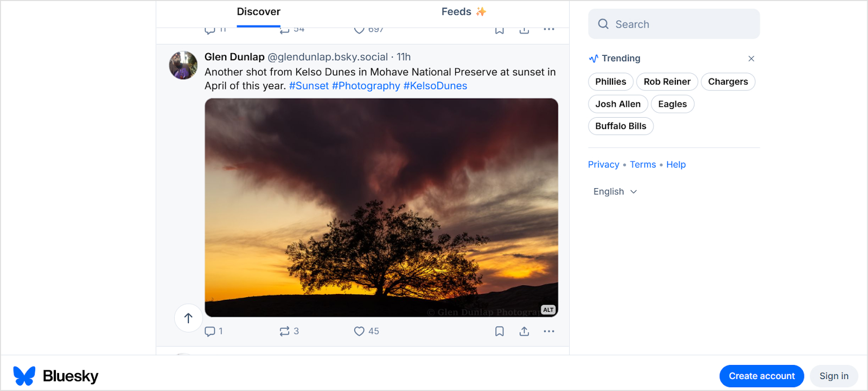Click the Bluesky butterfly logo
This screenshot has width=868, height=391.
point(24,376)
